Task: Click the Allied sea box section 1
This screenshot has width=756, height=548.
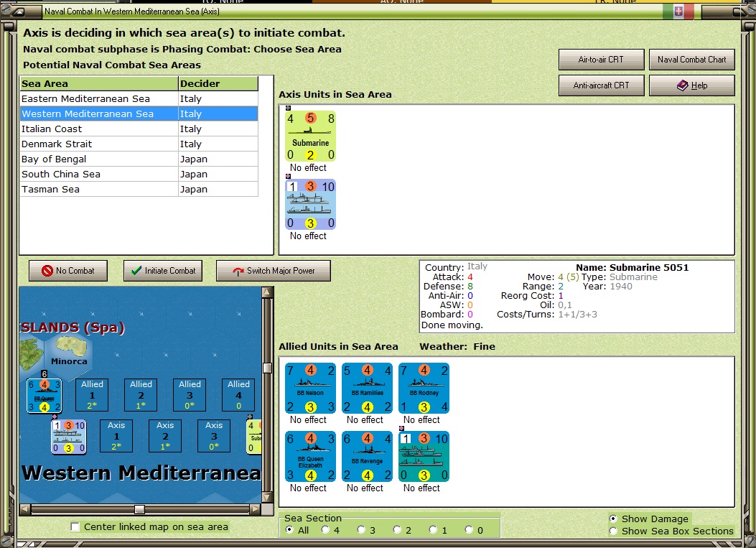Action: pos(92,394)
